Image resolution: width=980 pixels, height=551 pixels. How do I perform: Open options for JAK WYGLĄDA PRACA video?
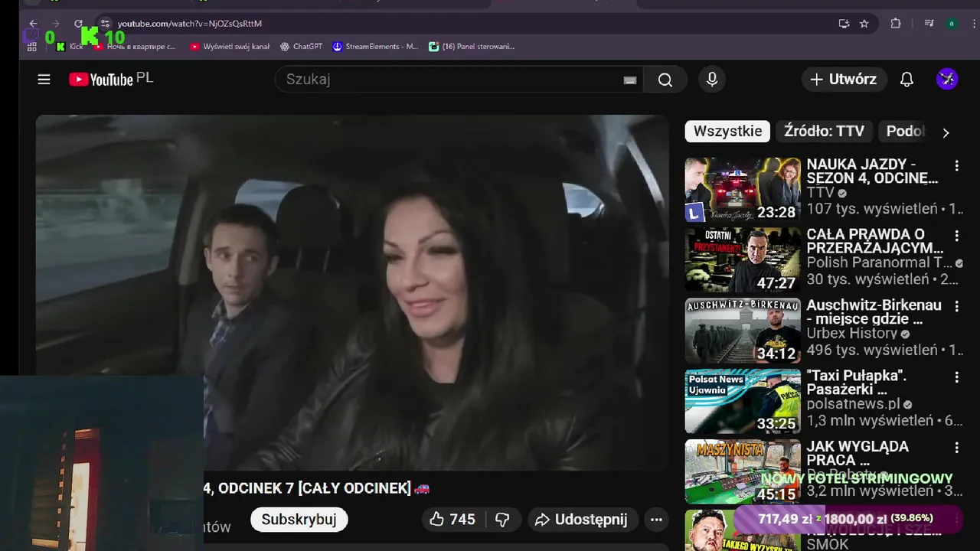point(956,448)
